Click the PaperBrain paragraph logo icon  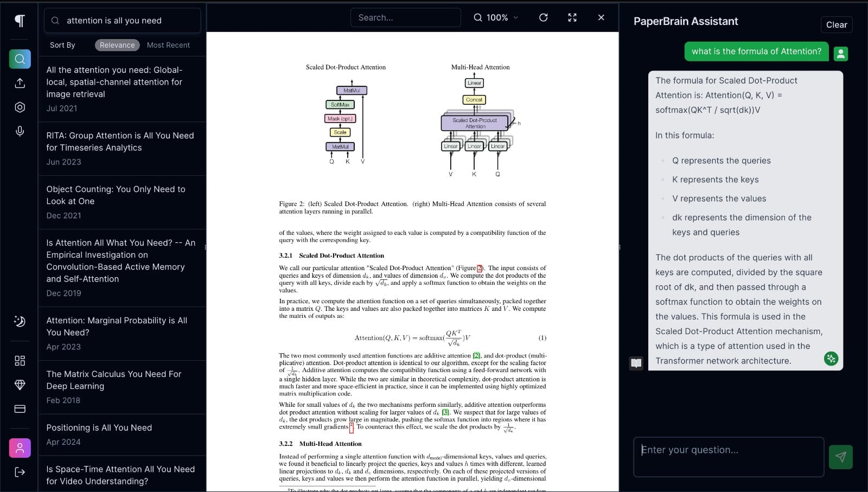[x=20, y=21]
